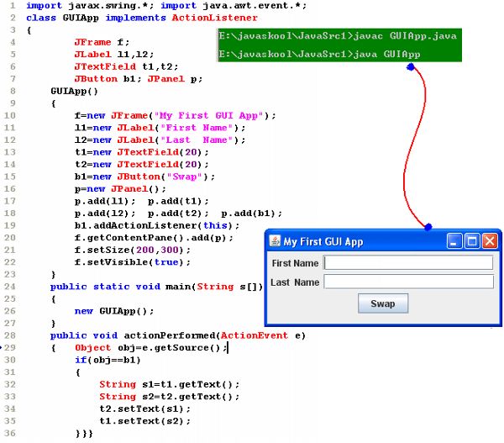Click the Java icon in the title bar
504x443 pixels.
(275, 241)
